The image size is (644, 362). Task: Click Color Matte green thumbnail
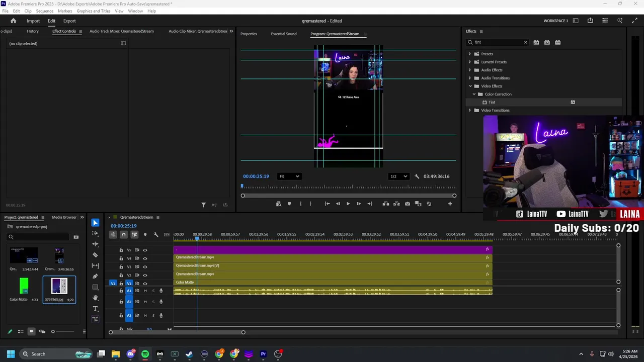coord(24,286)
